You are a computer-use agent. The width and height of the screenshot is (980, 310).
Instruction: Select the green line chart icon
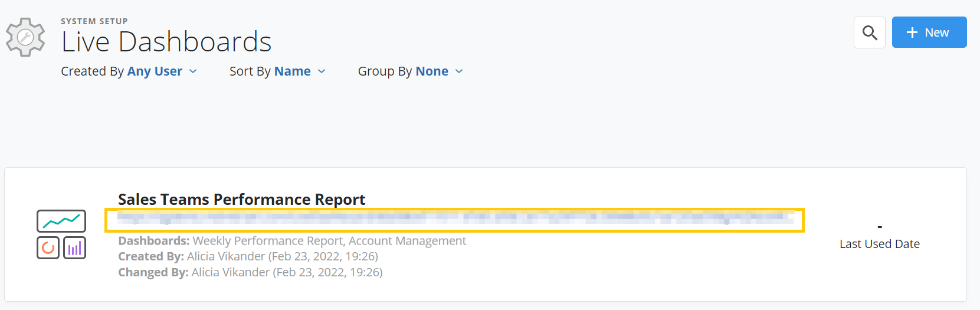click(x=61, y=221)
